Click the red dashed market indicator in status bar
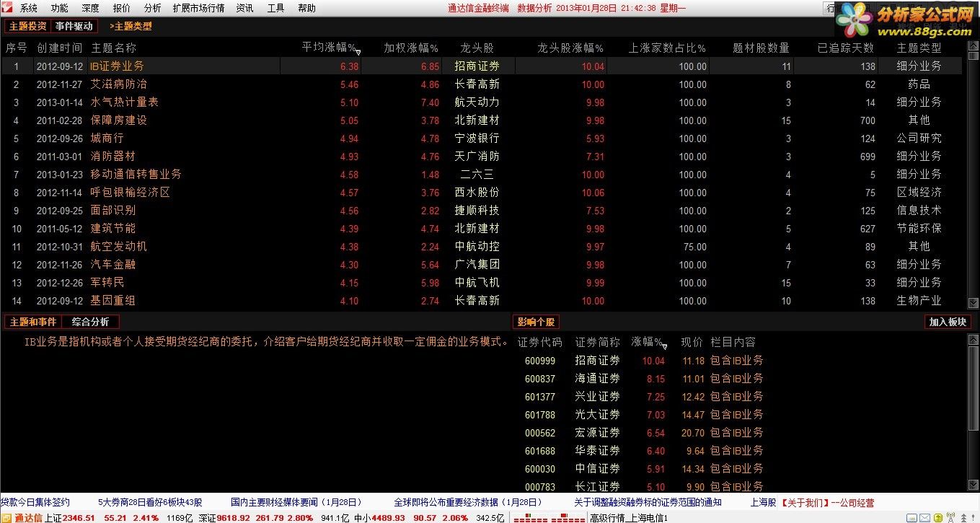 coord(549,518)
